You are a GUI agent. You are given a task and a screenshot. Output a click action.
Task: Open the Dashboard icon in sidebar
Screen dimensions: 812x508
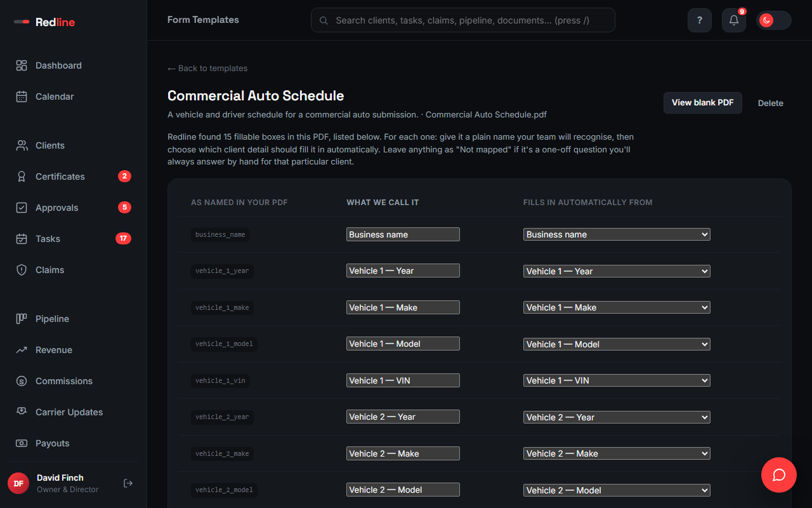[x=22, y=65]
